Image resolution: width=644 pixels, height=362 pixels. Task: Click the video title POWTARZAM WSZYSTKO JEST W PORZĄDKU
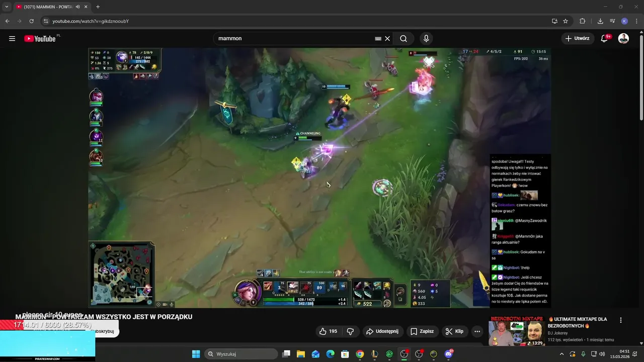pos(104,317)
